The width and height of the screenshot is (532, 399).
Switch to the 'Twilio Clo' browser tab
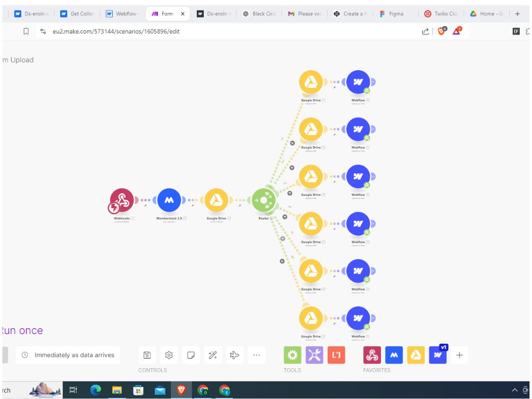442,14
